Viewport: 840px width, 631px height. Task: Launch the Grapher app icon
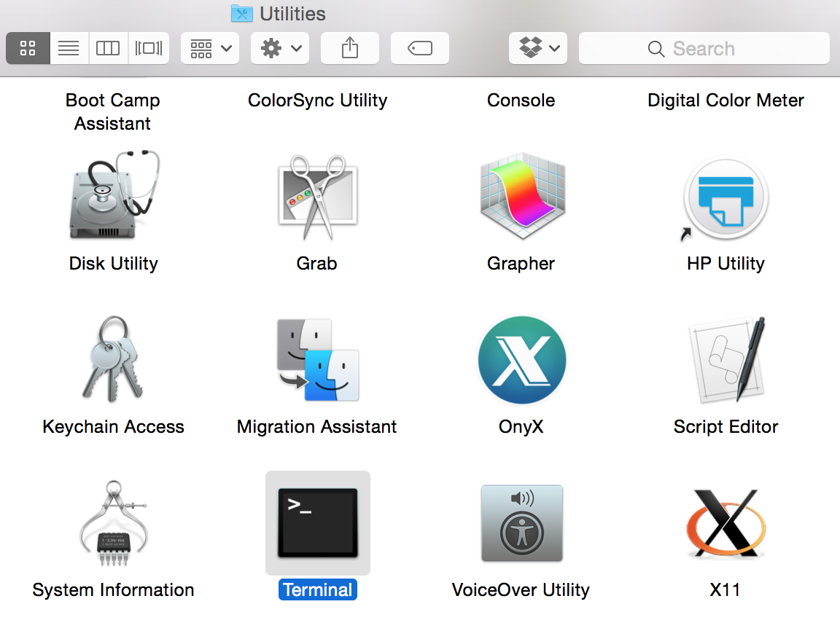(x=522, y=196)
